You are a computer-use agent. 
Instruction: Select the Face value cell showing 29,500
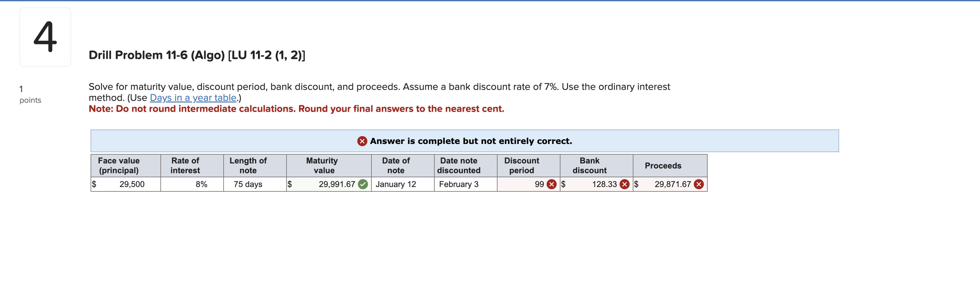[125, 185]
